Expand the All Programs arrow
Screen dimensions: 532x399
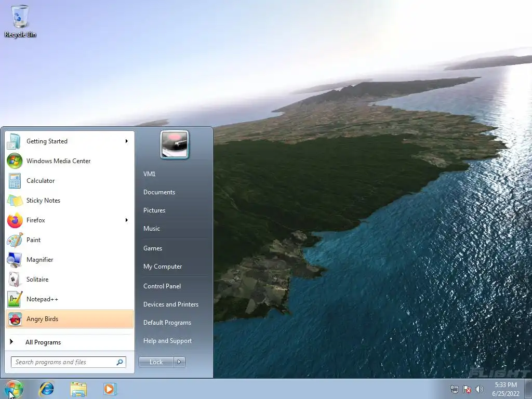[x=11, y=342]
